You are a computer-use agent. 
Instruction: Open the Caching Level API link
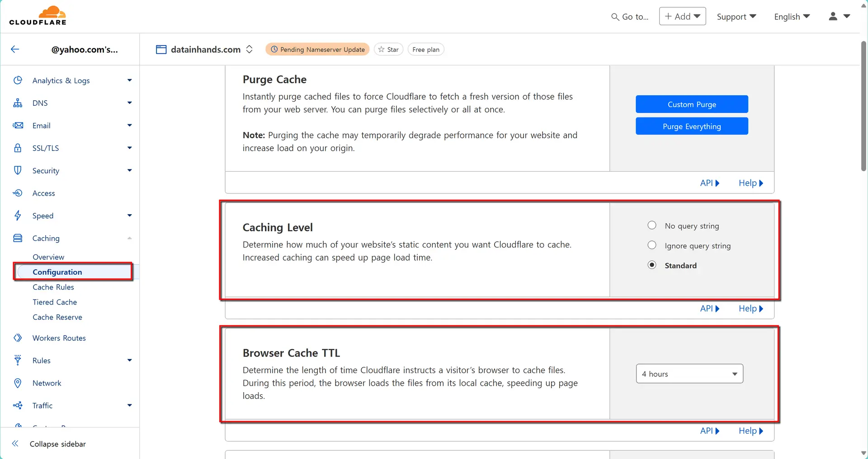[x=709, y=309]
